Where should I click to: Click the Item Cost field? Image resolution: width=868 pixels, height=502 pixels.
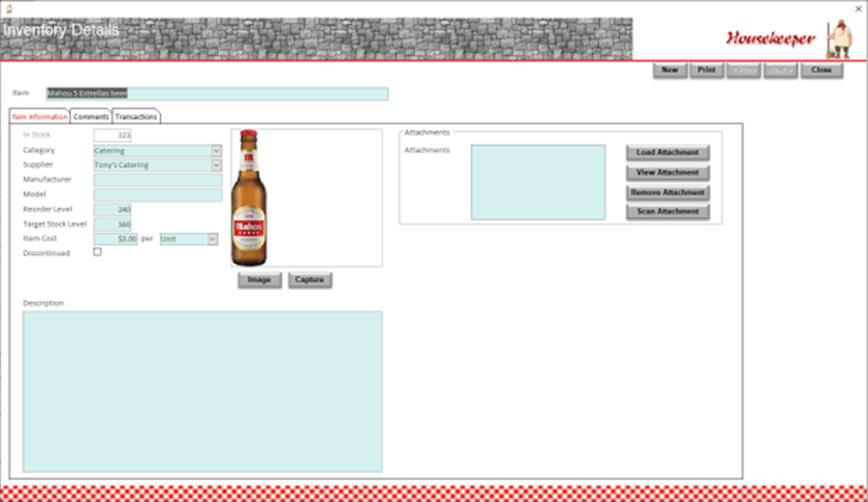pyautogui.click(x=116, y=239)
